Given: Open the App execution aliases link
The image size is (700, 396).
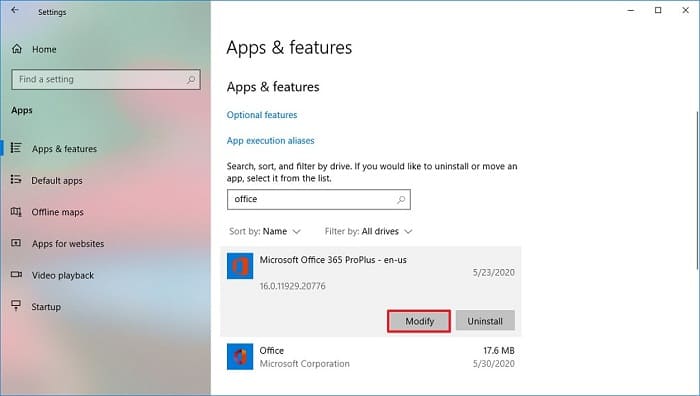Looking at the screenshot, I should point(270,141).
